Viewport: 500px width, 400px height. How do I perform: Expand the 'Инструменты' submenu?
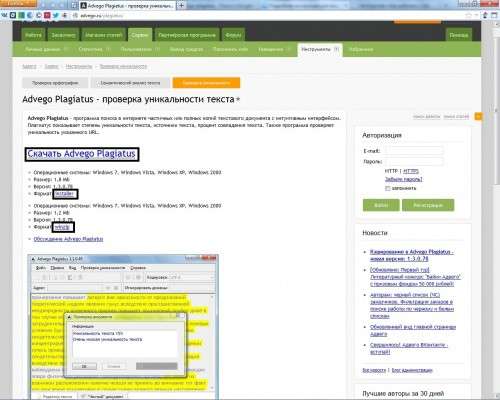320,49
